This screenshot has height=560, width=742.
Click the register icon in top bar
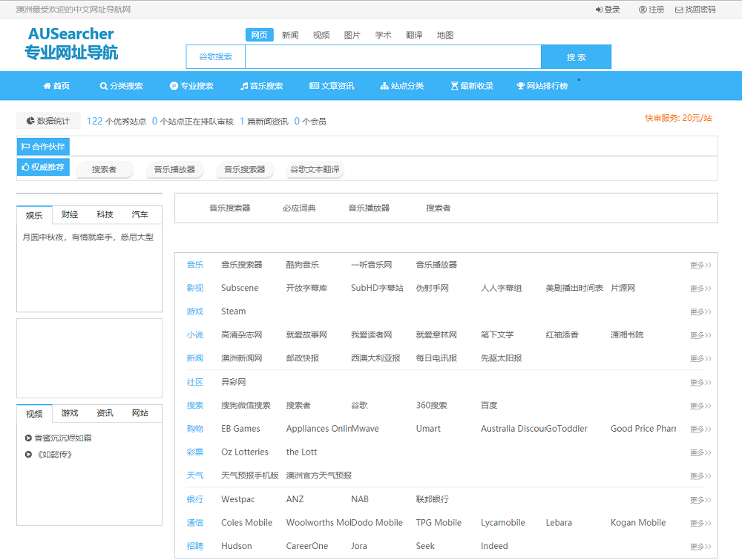(642, 10)
